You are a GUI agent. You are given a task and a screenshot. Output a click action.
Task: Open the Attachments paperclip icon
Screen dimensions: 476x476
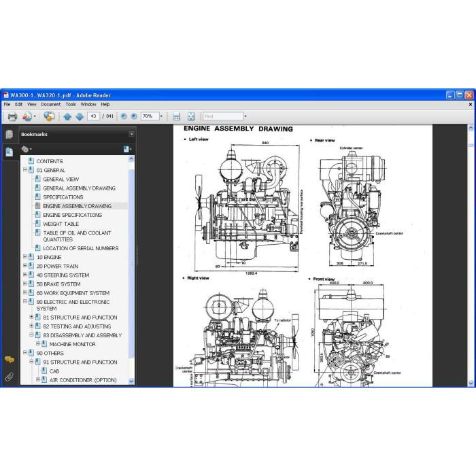[10, 377]
